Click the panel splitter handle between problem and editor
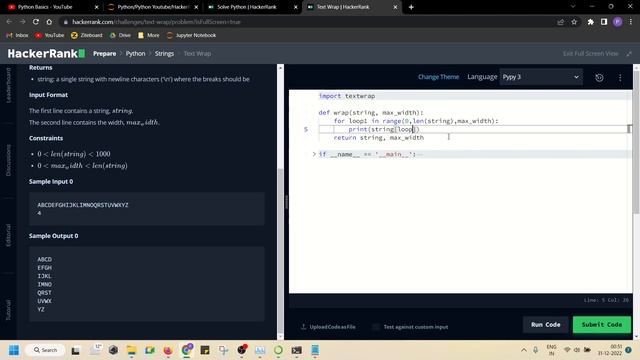Image resolution: width=640 pixels, height=360 pixels. tap(287, 202)
